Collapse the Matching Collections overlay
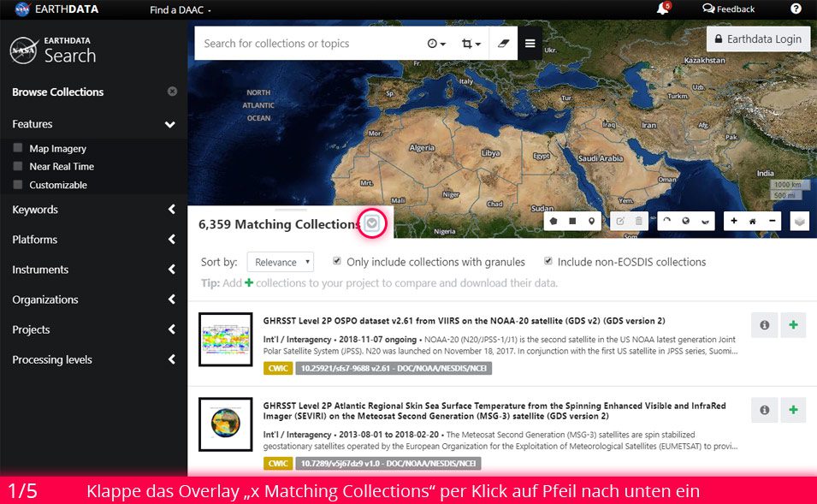817x504 pixels. (371, 223)
